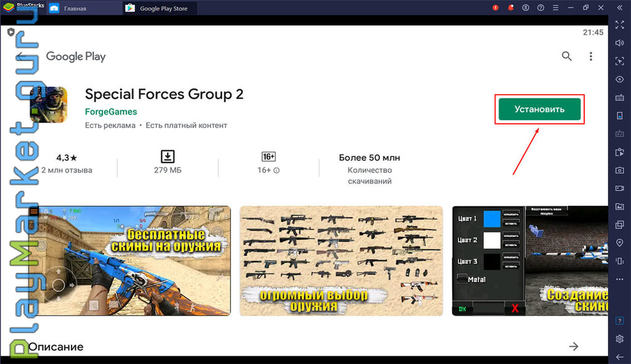Image resolution: width=631 pixels, height=364 pixels.
Task: Open multi-instance manager icon in sidebar
Action: (x=620, y=224)
